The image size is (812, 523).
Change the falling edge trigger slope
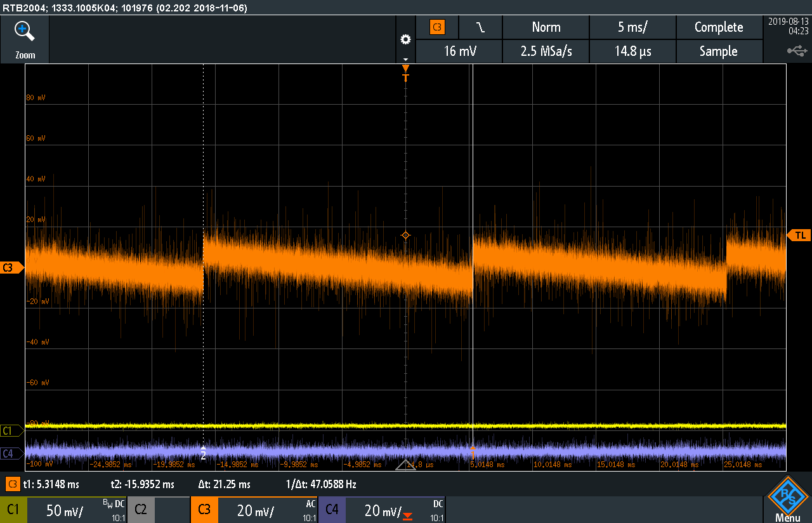[x=480, y=27]
